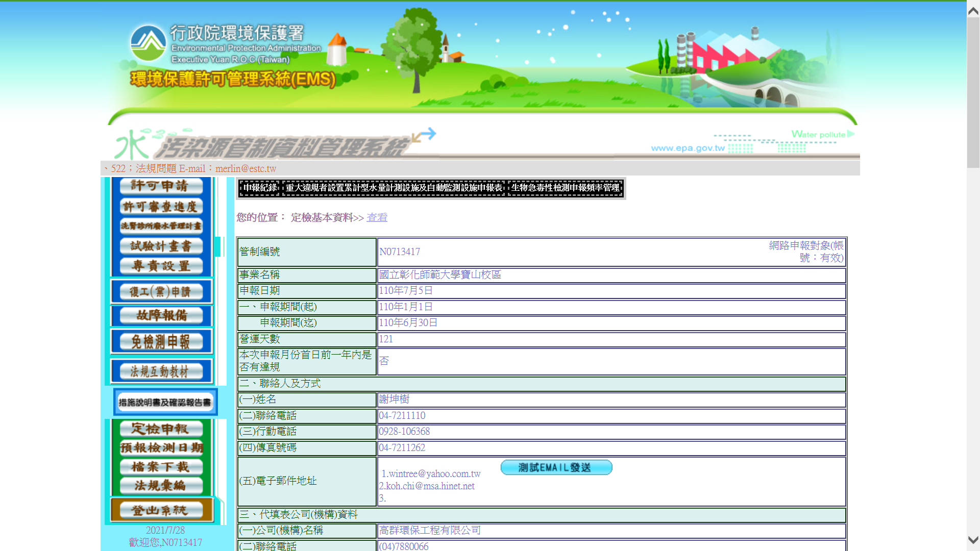Open 洗腎診所廢水管理計畫 sidebar button
980x551 pixels.
tap(161, 226)
